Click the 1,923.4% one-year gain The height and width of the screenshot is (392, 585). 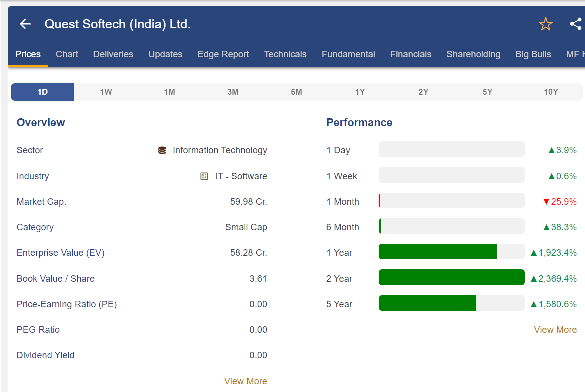553,253
